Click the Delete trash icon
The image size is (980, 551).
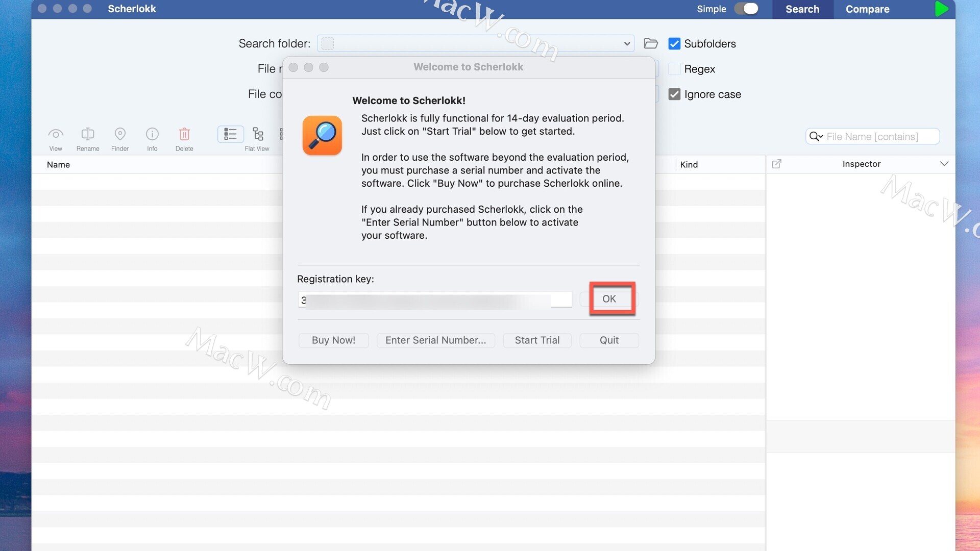tap(184, 134)
